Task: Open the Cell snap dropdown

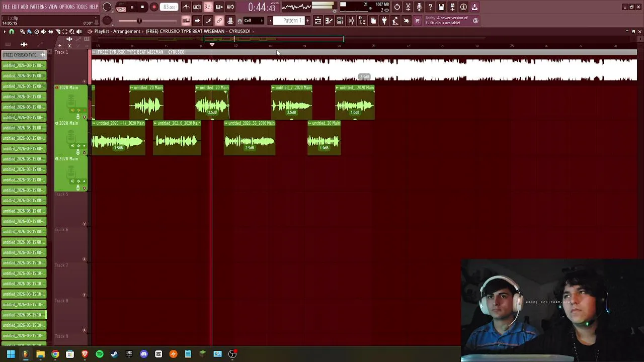Action: pos(253,21)
